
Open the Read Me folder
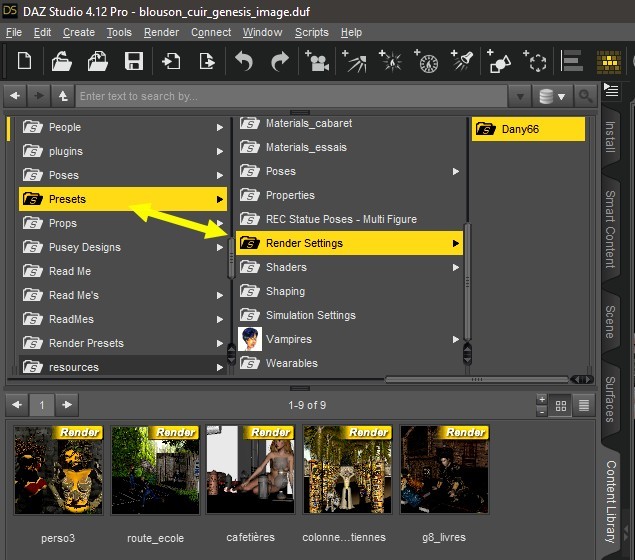click(123, 271)
